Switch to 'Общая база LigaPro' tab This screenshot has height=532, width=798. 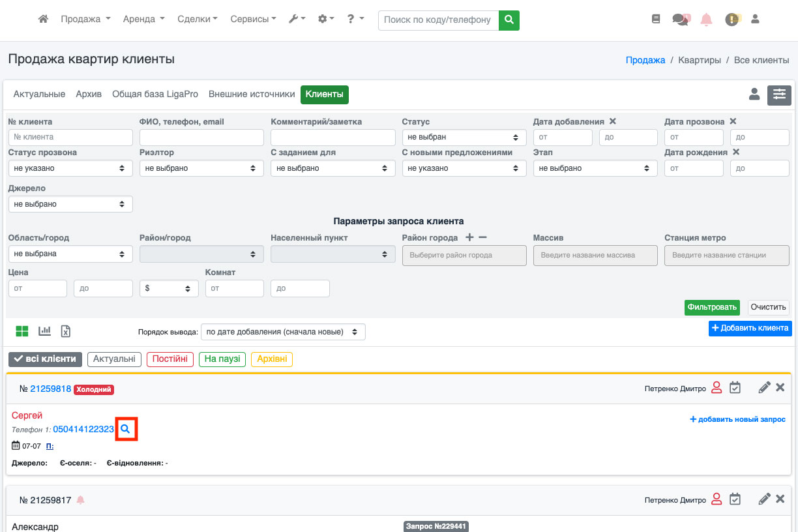tap(155, 95)
